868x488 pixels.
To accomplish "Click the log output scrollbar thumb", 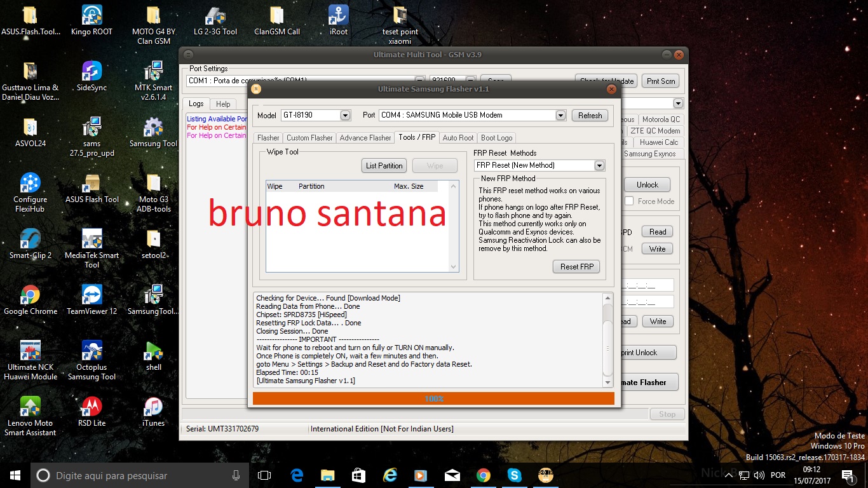I will click(x=608, y=348).
